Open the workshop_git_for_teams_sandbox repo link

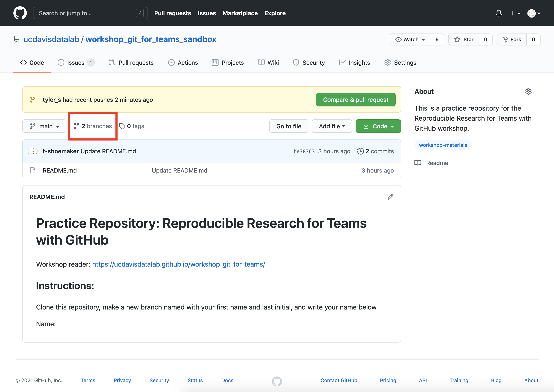coord(151,39)
